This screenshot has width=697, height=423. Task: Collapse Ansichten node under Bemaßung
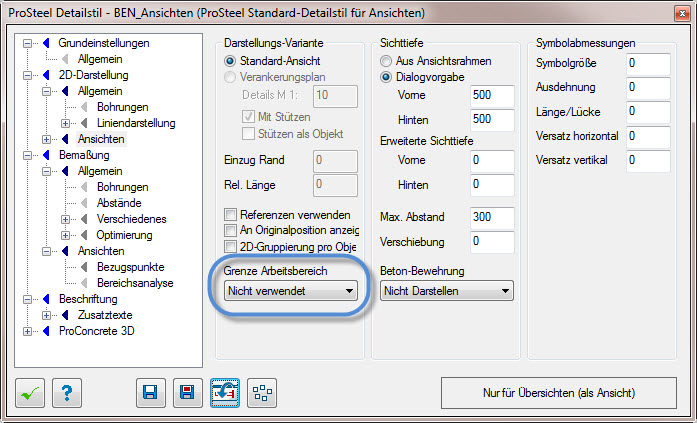pos(46,251)
